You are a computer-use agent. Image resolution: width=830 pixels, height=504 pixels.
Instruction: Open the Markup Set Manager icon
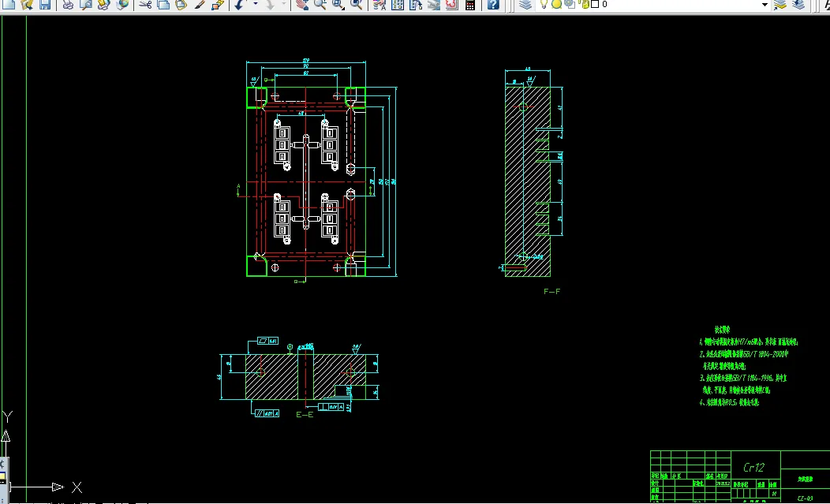(x=451, y=5)
